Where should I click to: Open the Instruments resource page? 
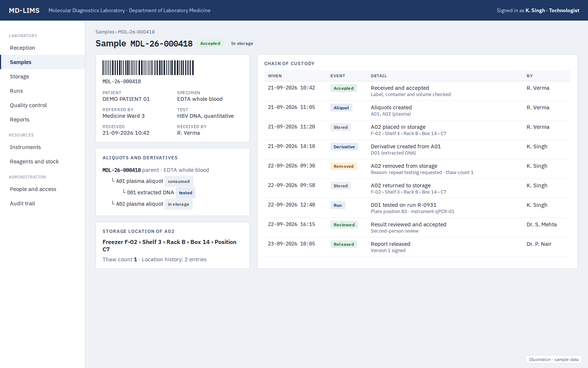coord(42,147)
